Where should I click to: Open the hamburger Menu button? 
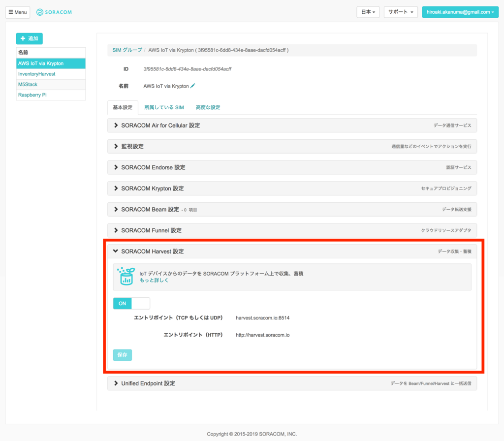pos(18,12)
